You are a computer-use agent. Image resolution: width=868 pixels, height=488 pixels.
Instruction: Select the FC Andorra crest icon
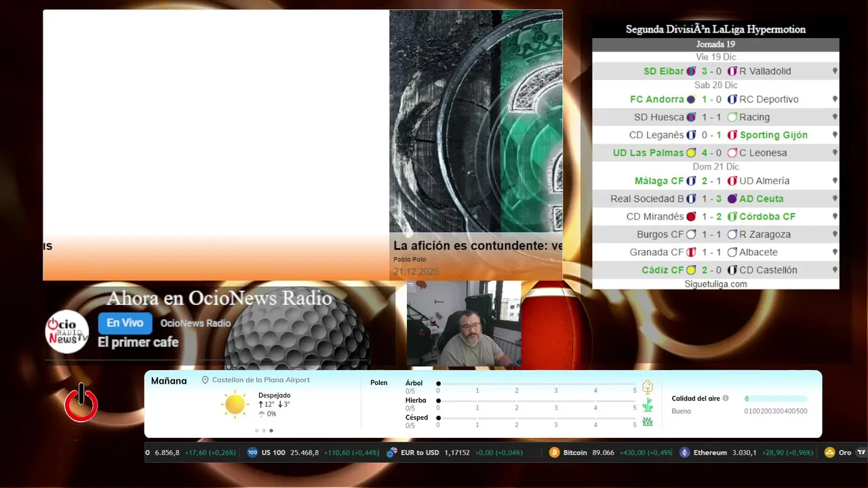(x=691, y=100)
